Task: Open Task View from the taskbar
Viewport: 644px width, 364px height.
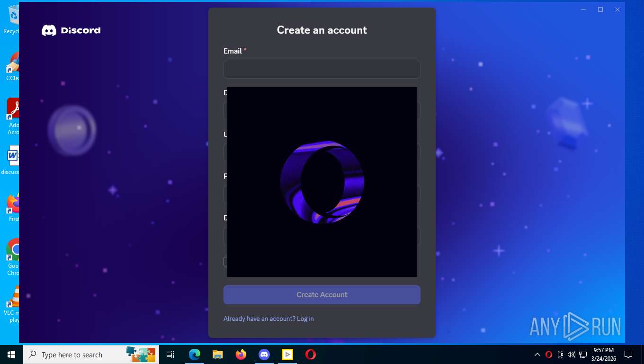Action: (170, 355)
